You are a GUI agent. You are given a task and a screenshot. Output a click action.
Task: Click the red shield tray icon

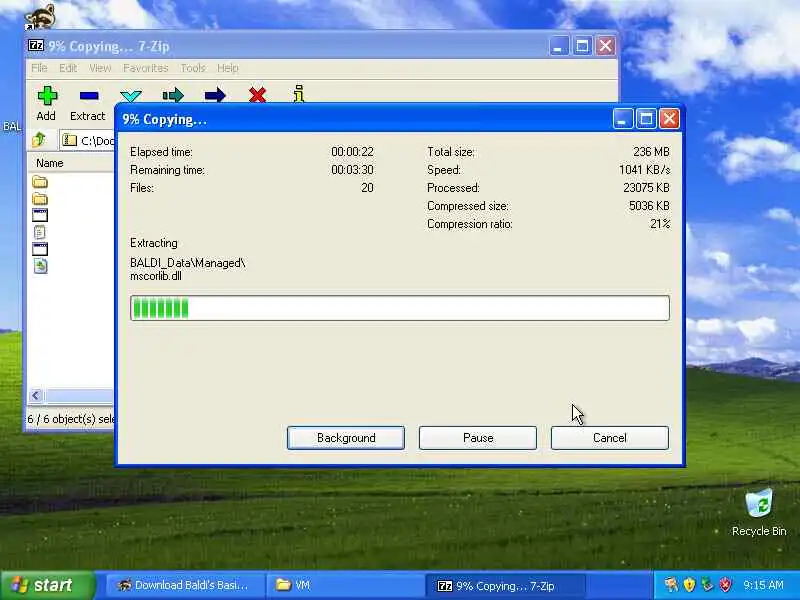725,584
